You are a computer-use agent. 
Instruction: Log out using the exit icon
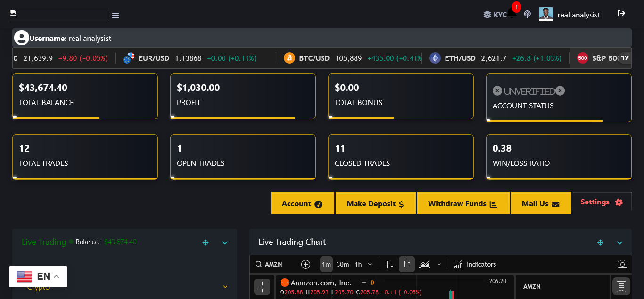[621, 13]
